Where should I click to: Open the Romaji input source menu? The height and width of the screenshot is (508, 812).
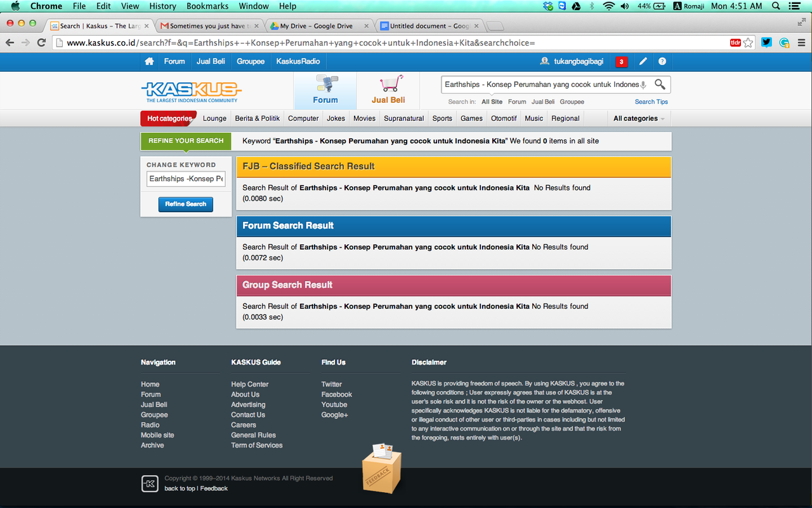tap(688, 6)
